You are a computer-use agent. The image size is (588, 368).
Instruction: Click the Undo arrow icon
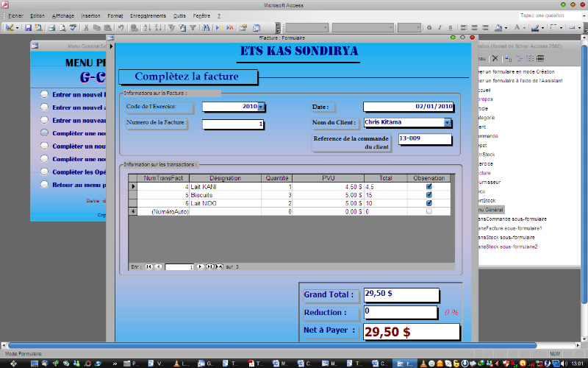coord(121,28)
